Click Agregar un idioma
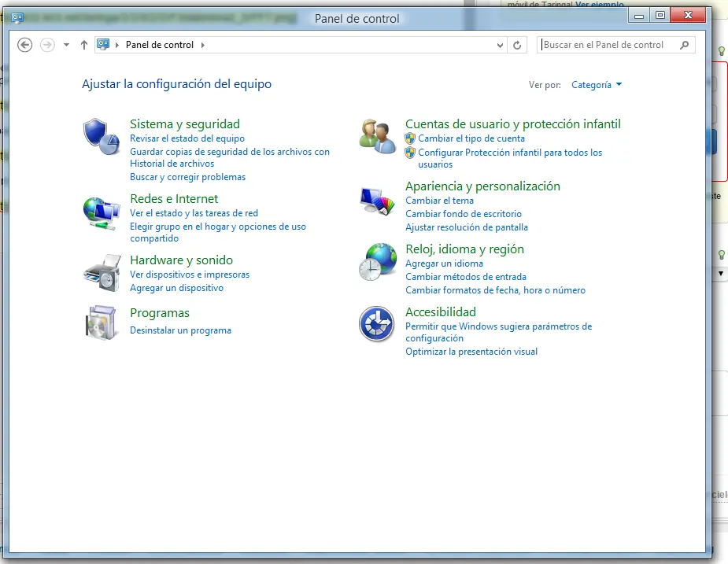 [445, 264]
